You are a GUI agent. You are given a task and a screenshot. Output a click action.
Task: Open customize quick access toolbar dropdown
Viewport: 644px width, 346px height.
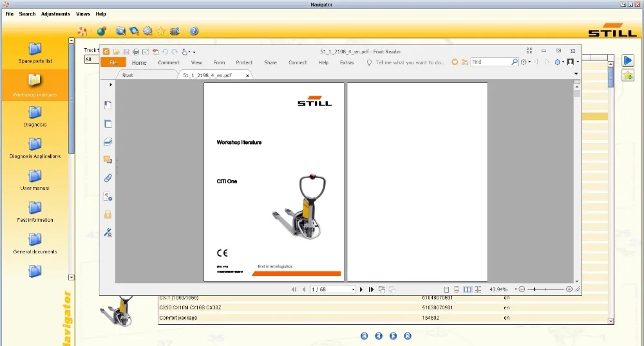[x=194, y=52]
